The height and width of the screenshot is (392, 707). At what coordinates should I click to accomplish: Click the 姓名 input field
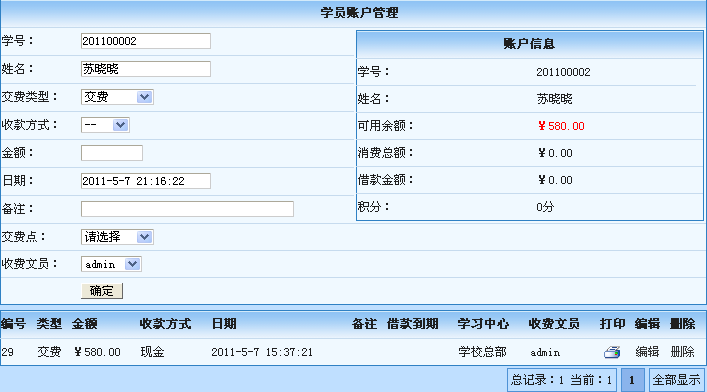click(146, 69)
